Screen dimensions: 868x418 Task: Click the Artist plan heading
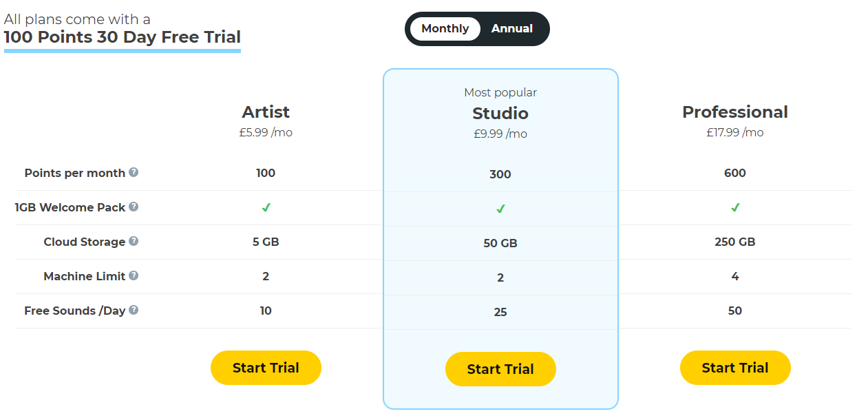[266, 112]
